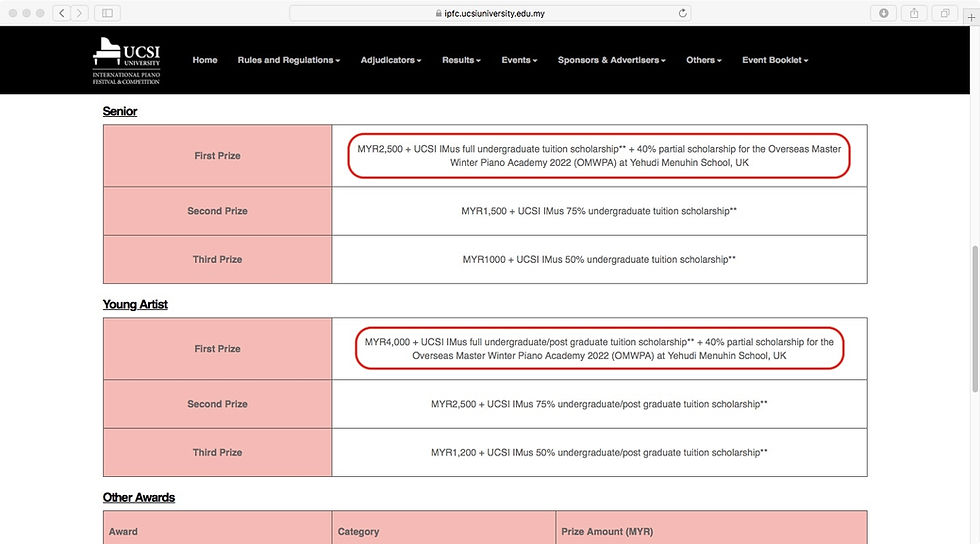Viewport: 980px width, 544px height.
Task: Click the address bar showing ipfc.ucsiuniversity.edu.my
Action: 490,13
